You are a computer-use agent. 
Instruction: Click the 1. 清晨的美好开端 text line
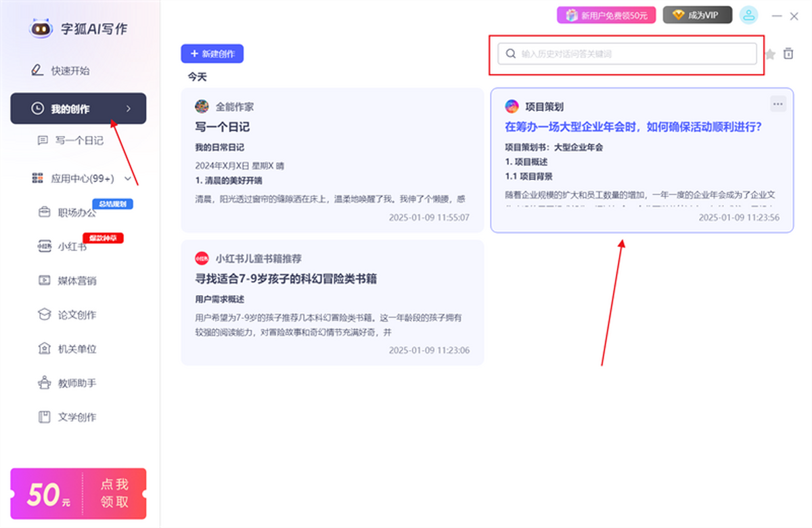[x=228, y=181]
